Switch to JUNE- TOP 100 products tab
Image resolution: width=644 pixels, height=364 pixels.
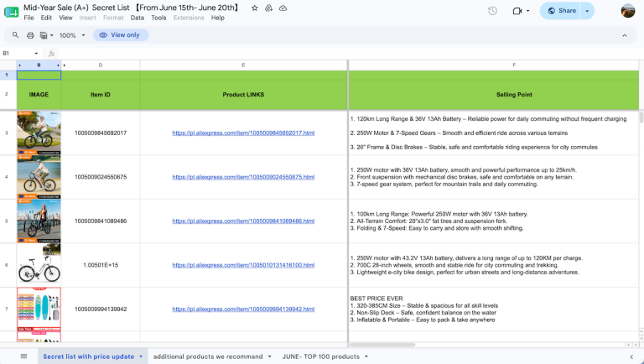pos(321,356)
